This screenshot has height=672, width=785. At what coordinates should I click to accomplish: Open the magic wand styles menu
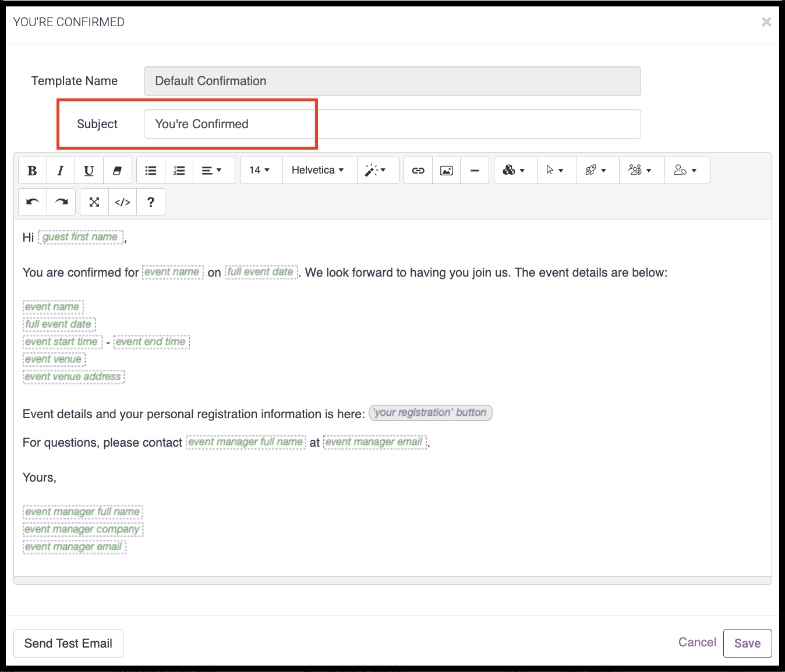coord(378,170)
